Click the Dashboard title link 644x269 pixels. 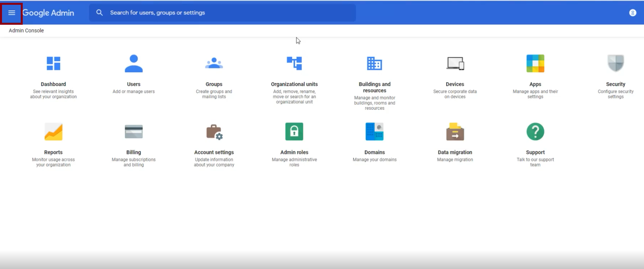pos(53,84)
